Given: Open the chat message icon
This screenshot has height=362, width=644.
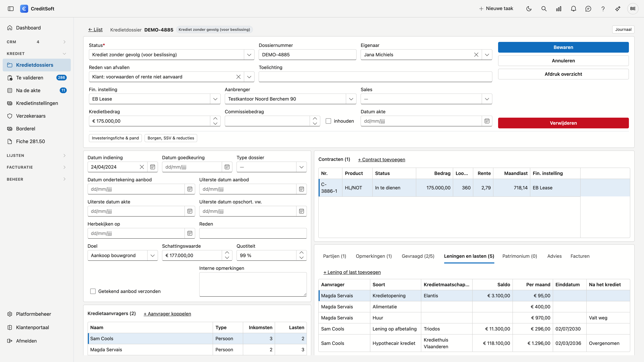Looking at the screenshot, I should click(588, 9).
